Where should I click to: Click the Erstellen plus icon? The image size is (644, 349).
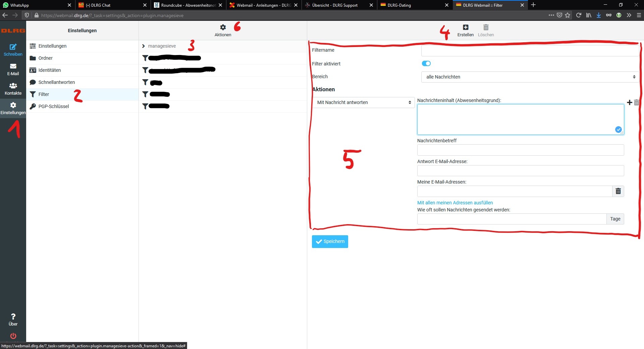465,28
